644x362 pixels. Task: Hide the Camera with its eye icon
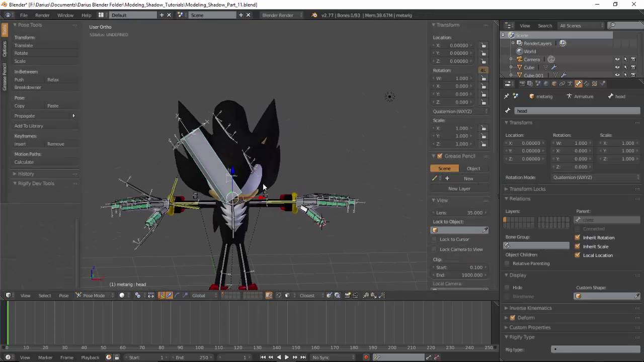pyautogui.click(x=617, y=59)
